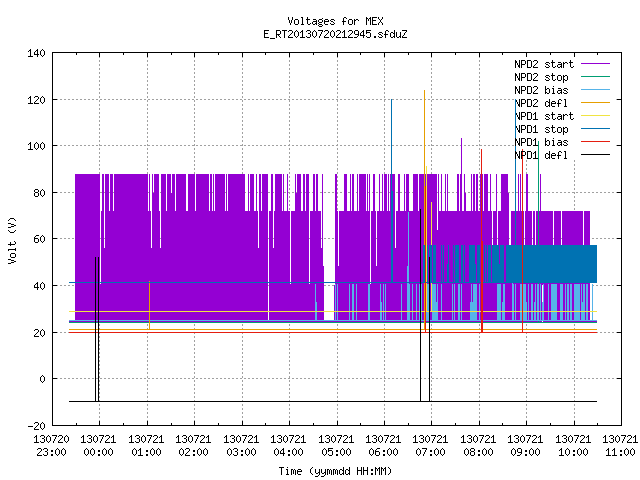
Task: Click the '130721 01:00' x-axis tick label
Action: [146, 446]
